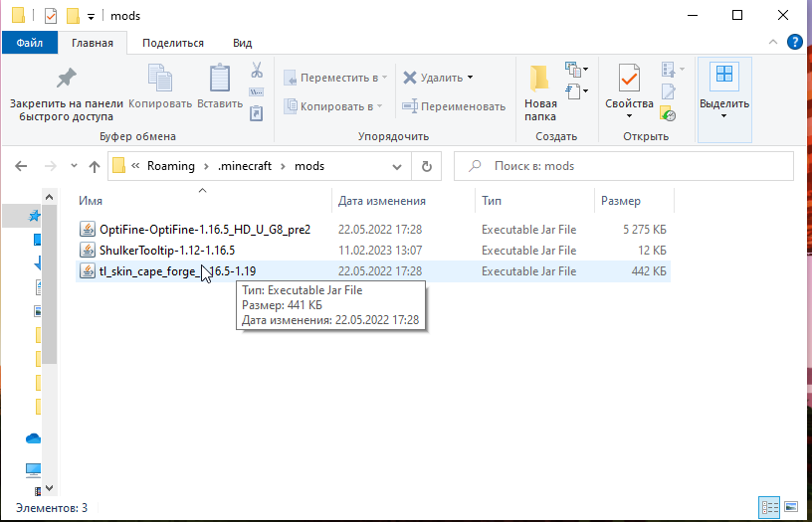The height and width of the screenshot is (522, 812).
Task: Sort files by Имя column header
Action: click(203, 201)
